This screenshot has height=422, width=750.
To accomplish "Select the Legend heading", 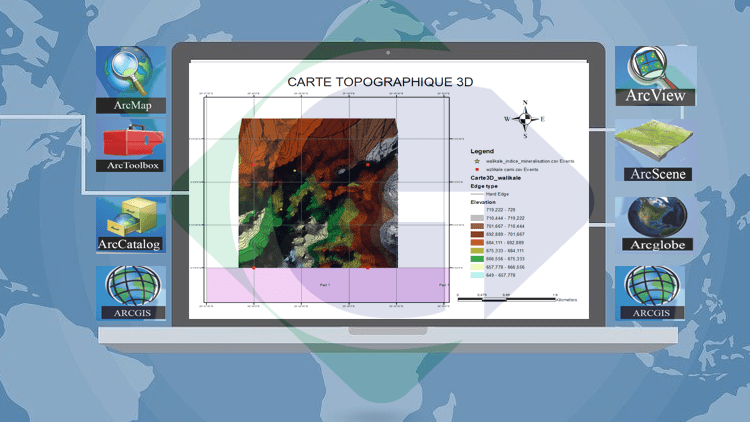I will coord(482,151).
